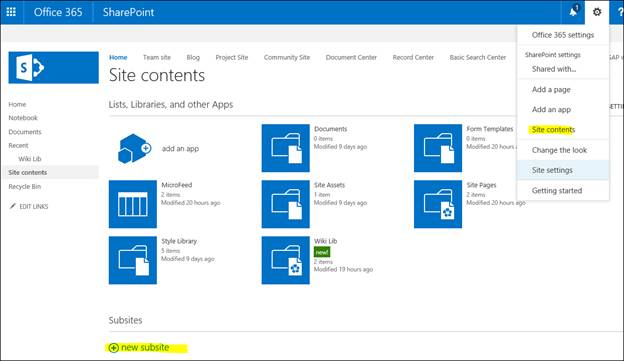
Task: Click the Documents library title
Action: (330, 129)
